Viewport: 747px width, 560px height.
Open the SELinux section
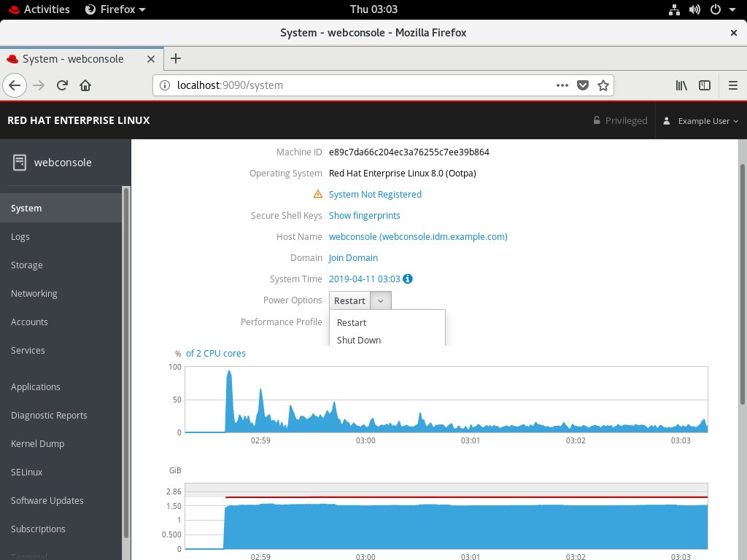click(61, 472)
